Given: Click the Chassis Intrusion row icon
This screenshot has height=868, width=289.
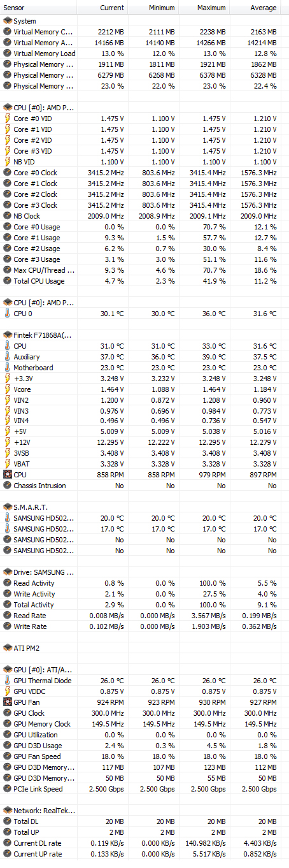Looking at the screenshot, I should (8, 486).
